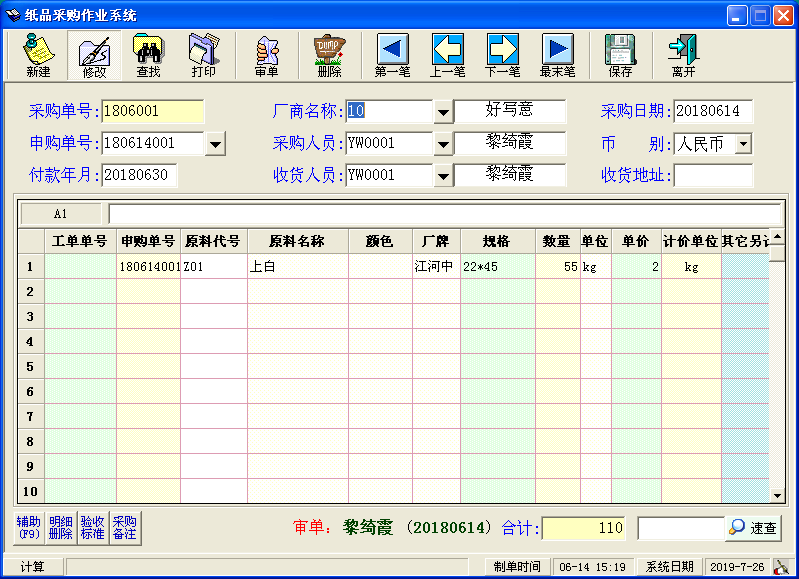Click the 打印 (Print) toolbar icon
Screen dimensions: 799x579
coord(203,55)
